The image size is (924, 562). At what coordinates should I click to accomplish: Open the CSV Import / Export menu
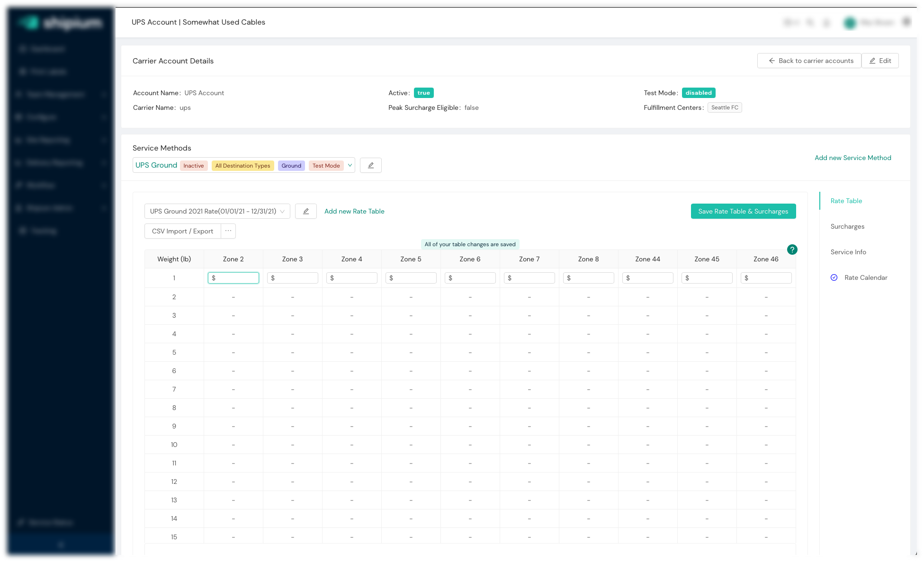pos(182,231)
